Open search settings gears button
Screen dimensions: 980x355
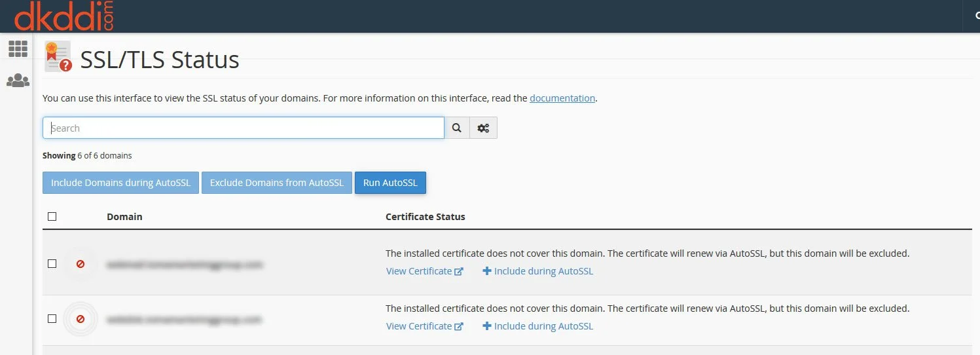(483, 128)
